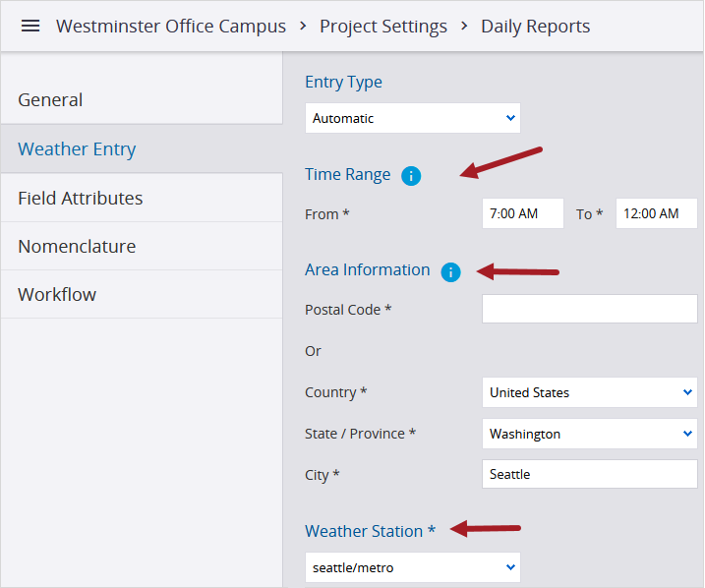Image resolution: width=705 pixels, height=588 pixels.
Task: Open the State / Province dropdown
Action: [x=589, y=434]
